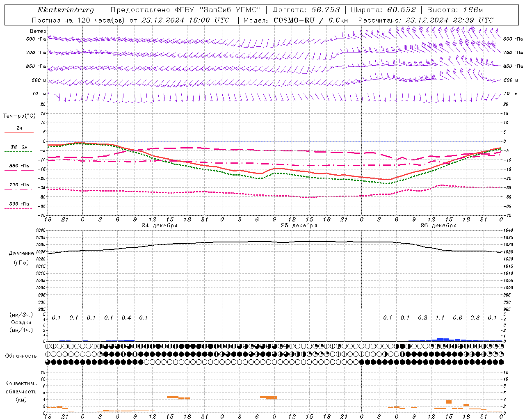Click the '(мм/1ч.)' precipitation unit label

21,330
